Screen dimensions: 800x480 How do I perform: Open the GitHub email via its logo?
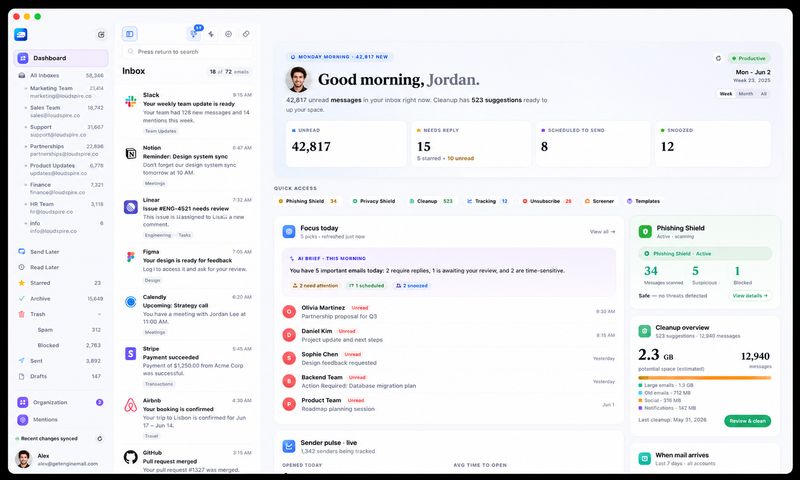pyautogui.click(x=131, y=457)
